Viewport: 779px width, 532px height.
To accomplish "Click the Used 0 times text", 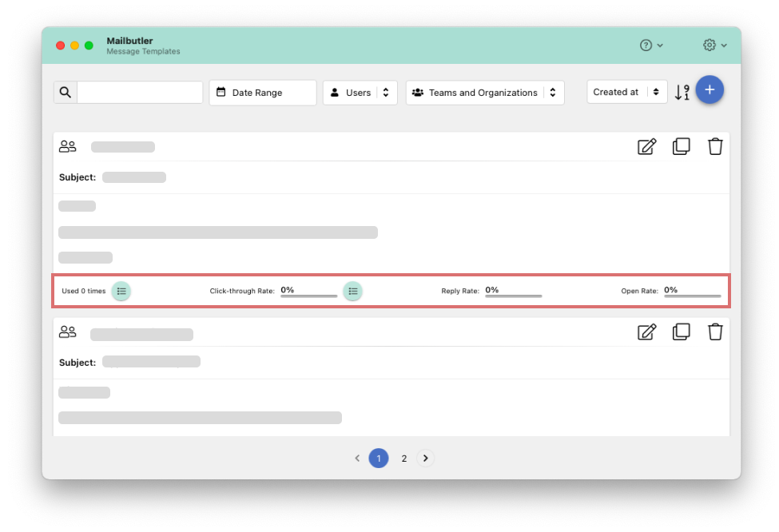I will click(x=83, y=291).
